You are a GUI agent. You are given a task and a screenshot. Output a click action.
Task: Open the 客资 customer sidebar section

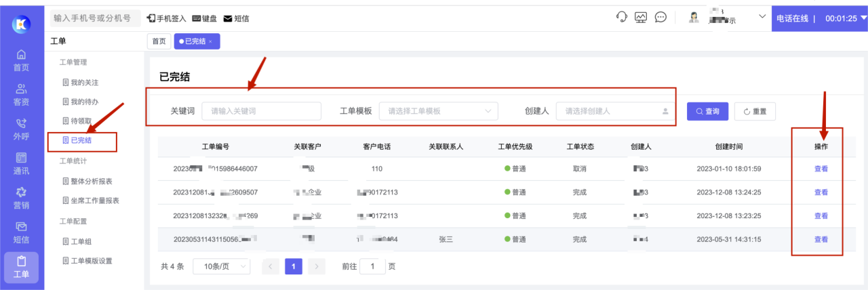click(22, 95)
